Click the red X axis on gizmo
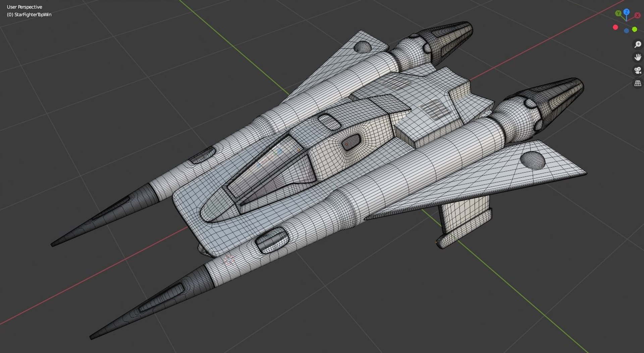Screen dimensions: 644x353 [637, 15]
